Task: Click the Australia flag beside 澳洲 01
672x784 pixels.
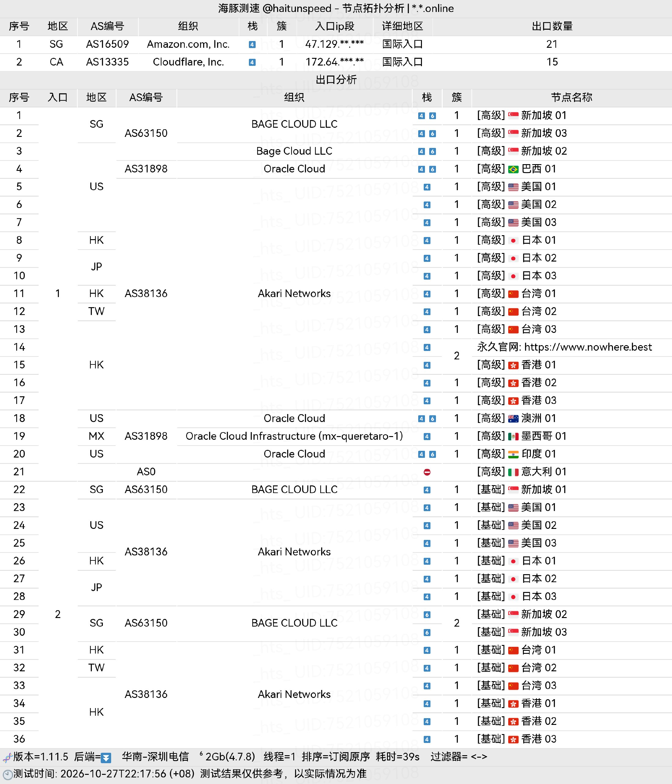Action: click(x=513, y=418)
